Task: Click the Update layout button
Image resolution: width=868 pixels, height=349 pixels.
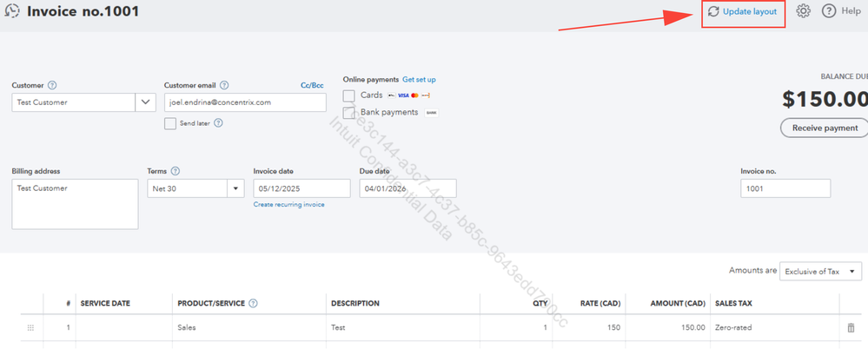Action: [744, 11]
